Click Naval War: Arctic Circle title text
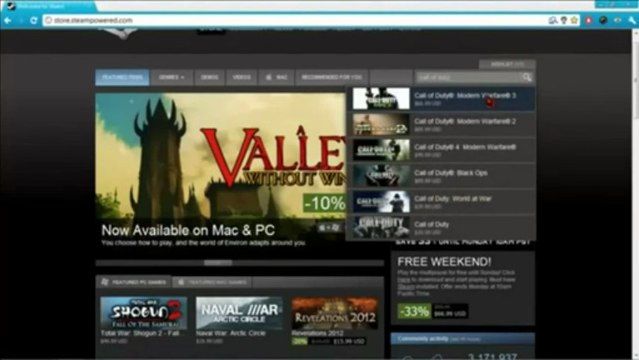The width and height of the screenshot is (639, 360). click(231, 333)
